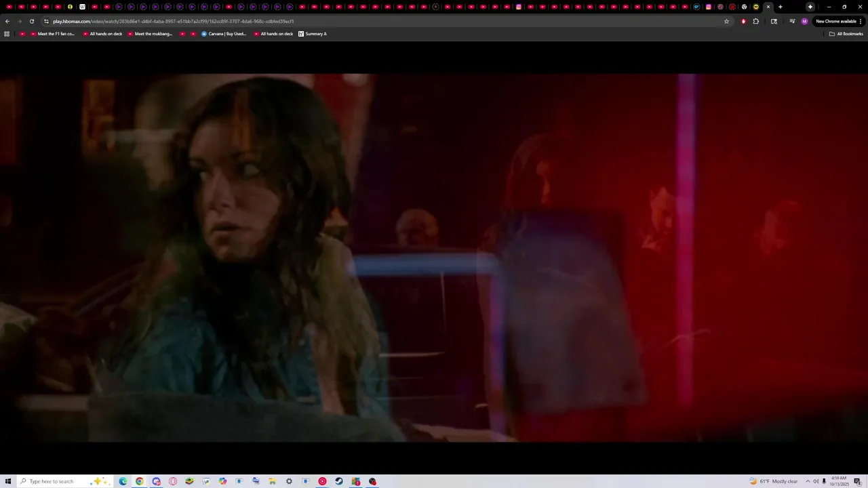Close the active HBO Max tab
The width and height of the screenshot is (868, 488).
(x=768, y=7)
